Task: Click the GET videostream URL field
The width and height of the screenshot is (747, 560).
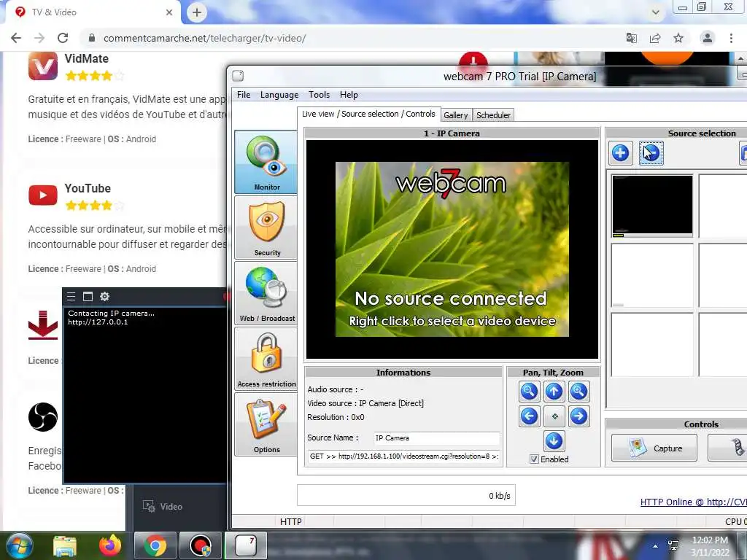Action: tap(404, 456)
